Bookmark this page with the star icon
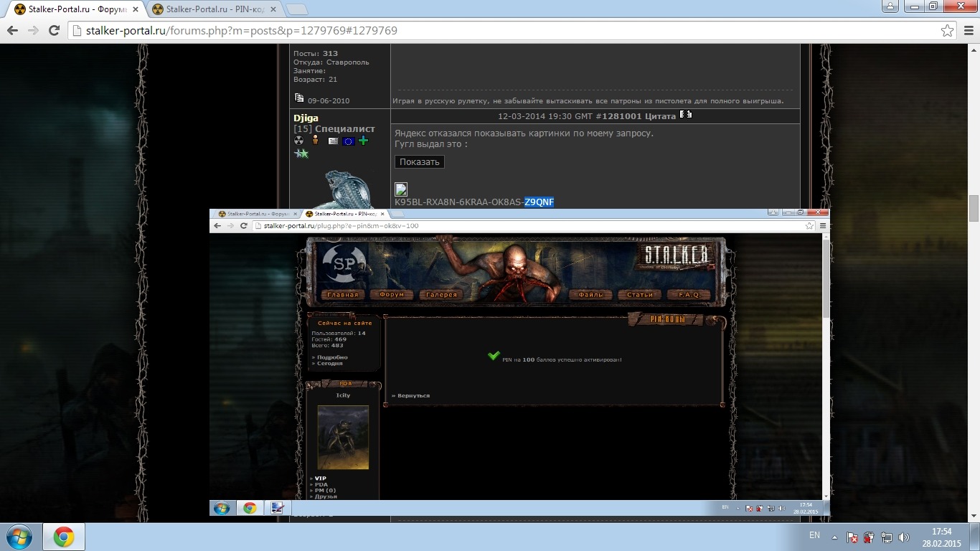This screenshot has height=551, width=980. click(948, 31)
